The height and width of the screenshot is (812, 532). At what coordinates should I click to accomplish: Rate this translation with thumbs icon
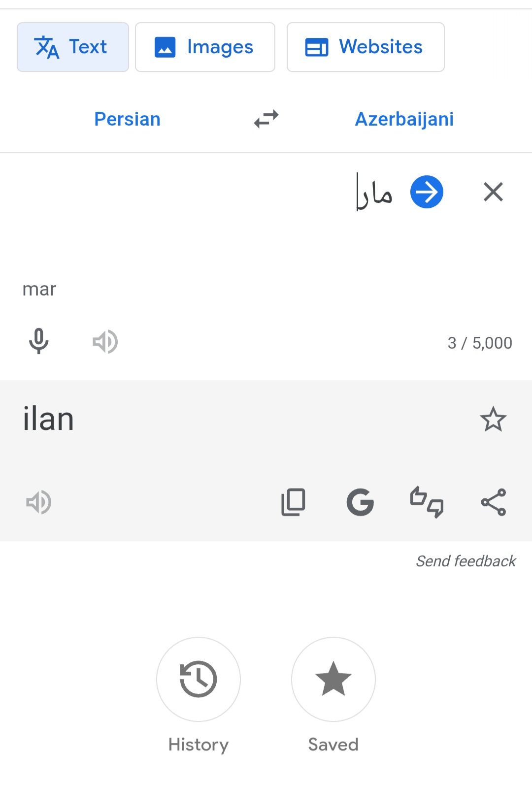427,502
